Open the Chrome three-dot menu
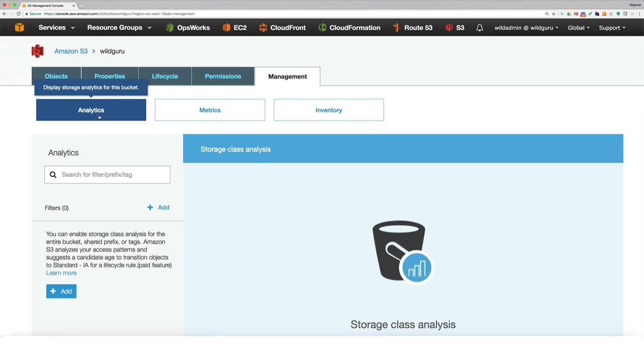644x362 pixels. [x=639, y=14]
